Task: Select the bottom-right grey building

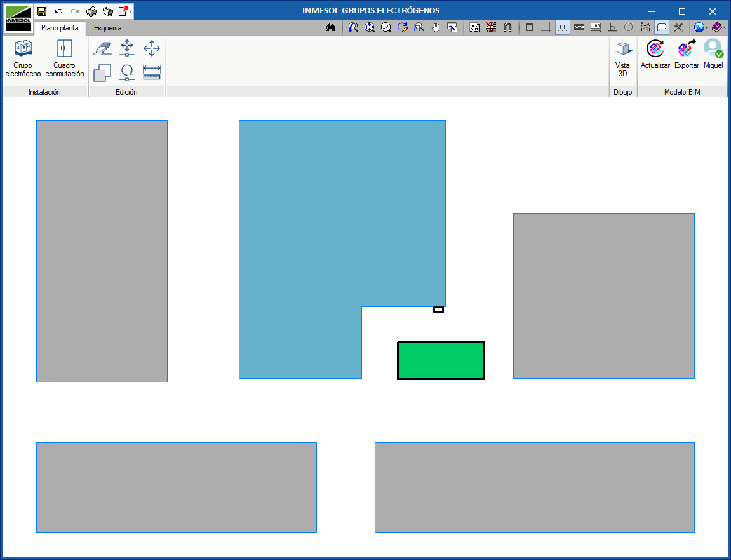Action: pyautogui.click(x=535, y=487)
